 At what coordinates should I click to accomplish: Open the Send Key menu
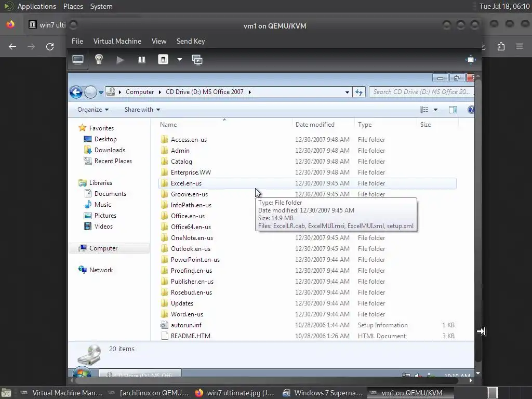(190, 41)
